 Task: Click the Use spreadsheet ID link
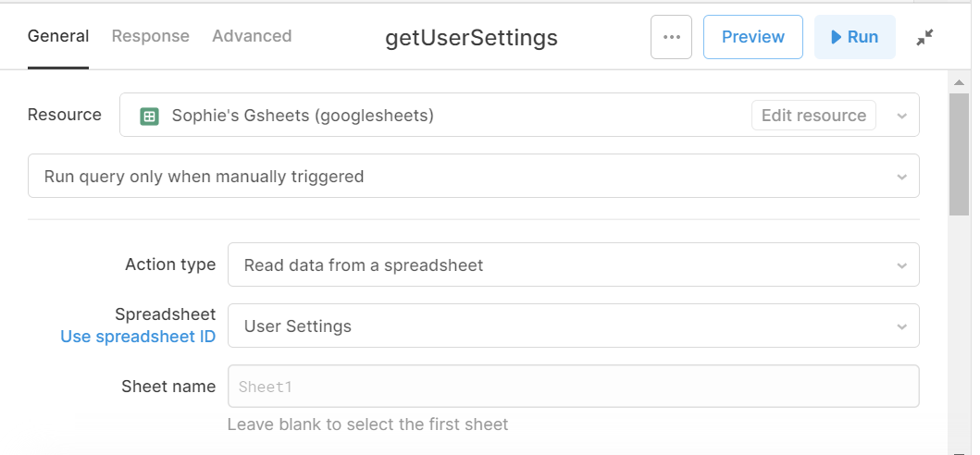point(138,337)
